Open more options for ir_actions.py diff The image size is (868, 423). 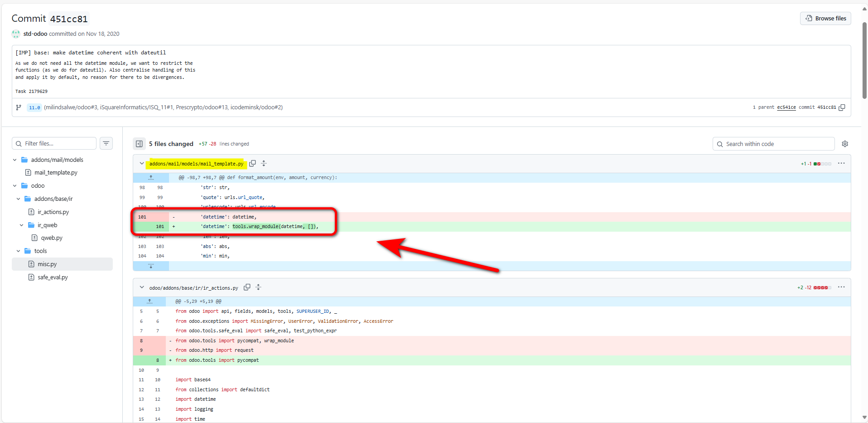click(x=841, y=287)
